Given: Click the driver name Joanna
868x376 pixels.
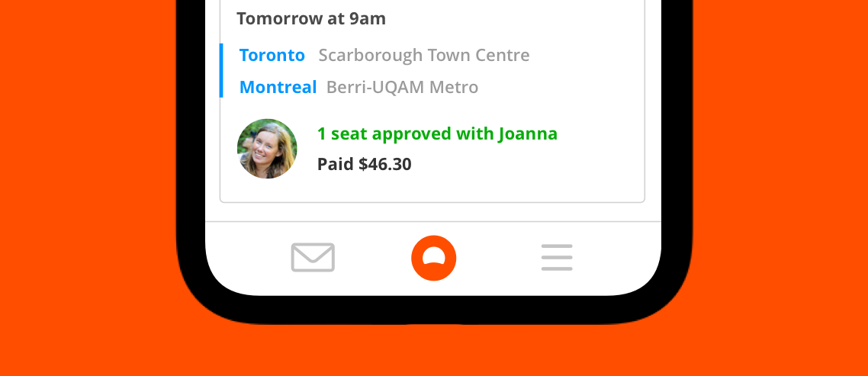Looking at the screenshot, I should (528, 133).
